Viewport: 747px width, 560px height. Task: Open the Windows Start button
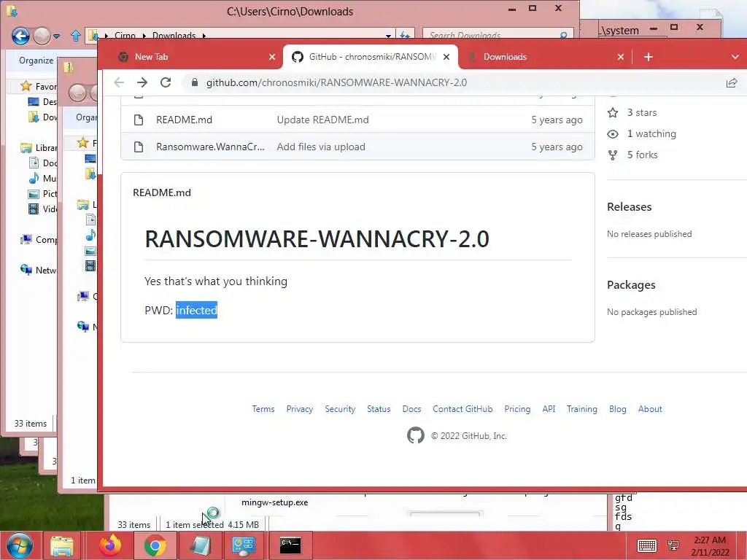pyautogui.click(x=20, y=545)
